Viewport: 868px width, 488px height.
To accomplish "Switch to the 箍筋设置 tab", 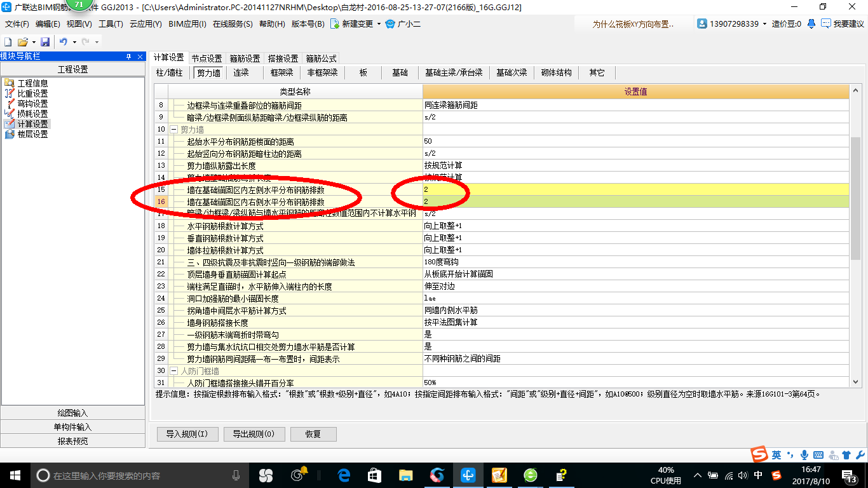I will tap(245, 58).
